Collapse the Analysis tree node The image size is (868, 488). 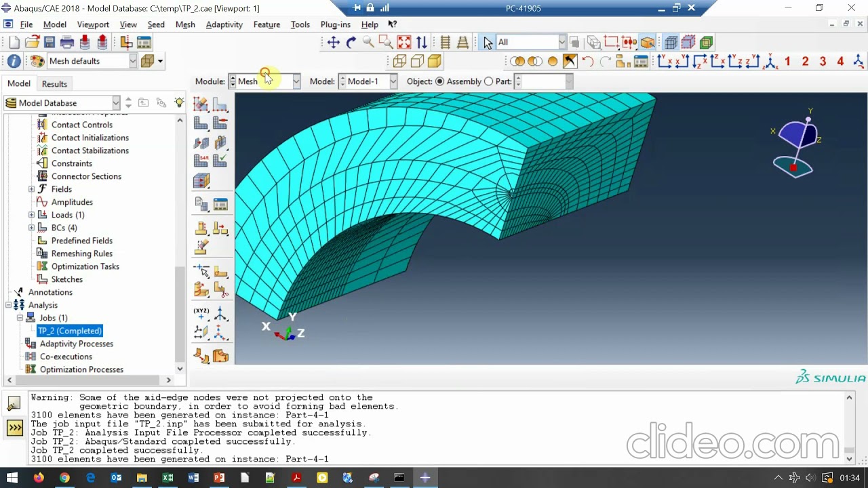[9, 305]
